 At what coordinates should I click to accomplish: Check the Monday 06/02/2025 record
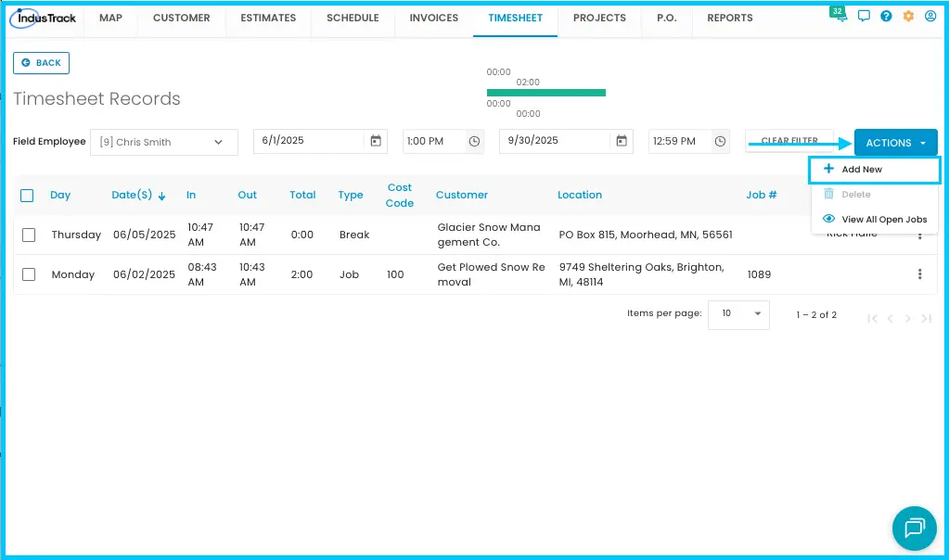[x=29, y=274]
